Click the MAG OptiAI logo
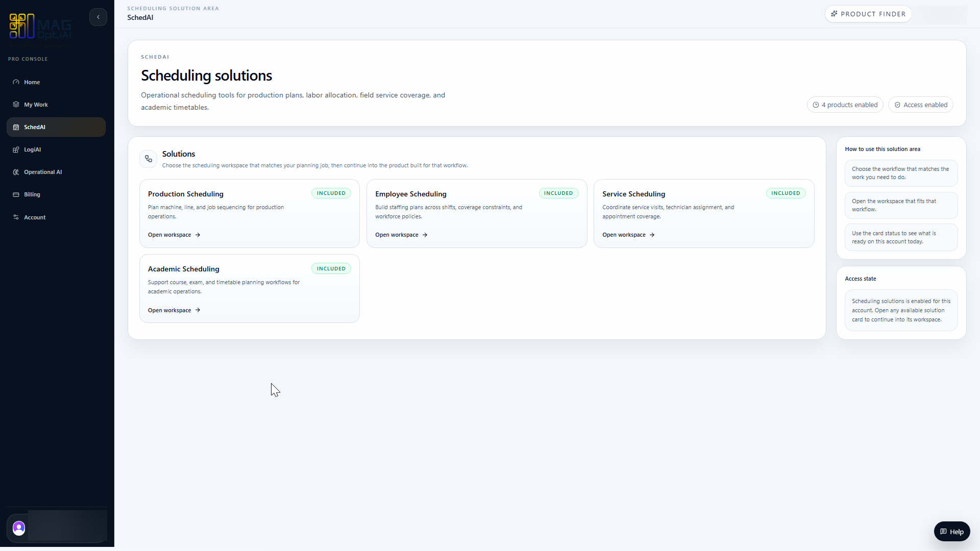980x551 pixels. click(x=40, y=27)
